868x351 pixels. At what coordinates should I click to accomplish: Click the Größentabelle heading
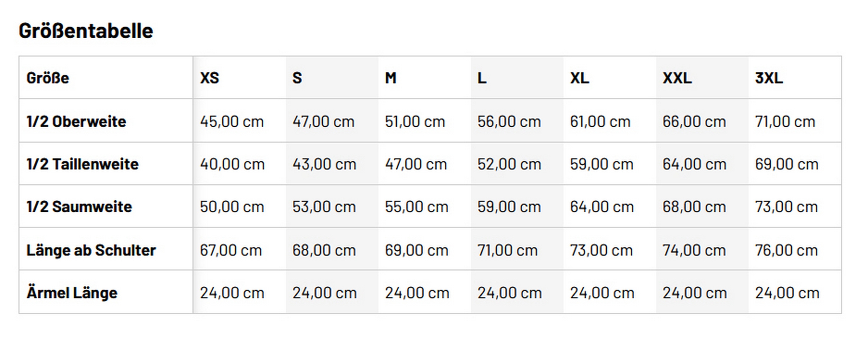86,31
